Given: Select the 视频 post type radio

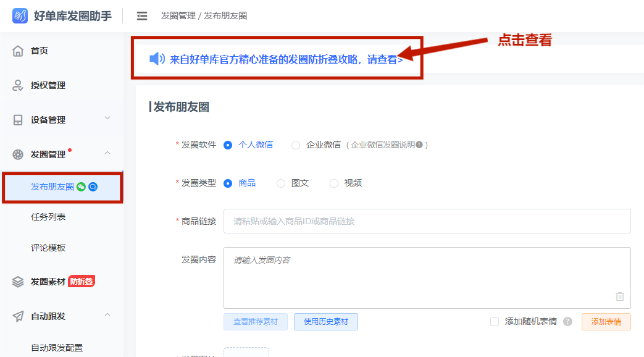Looking at the screenshot, I should pos(334,183).
